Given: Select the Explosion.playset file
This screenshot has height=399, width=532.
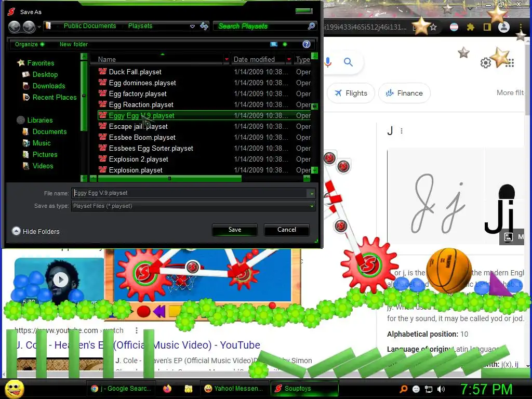Looking at the screenshot, I should tap(136, 170).
